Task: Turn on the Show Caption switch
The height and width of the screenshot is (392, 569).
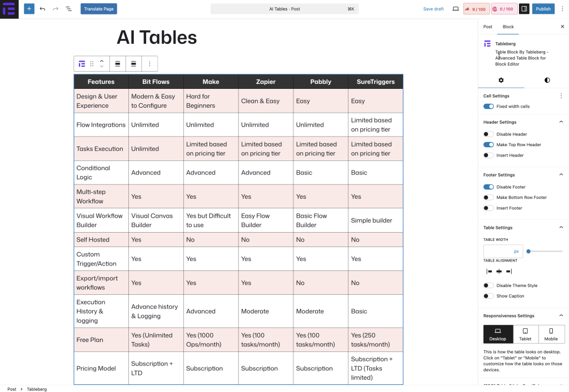Action: click(488, 296)
